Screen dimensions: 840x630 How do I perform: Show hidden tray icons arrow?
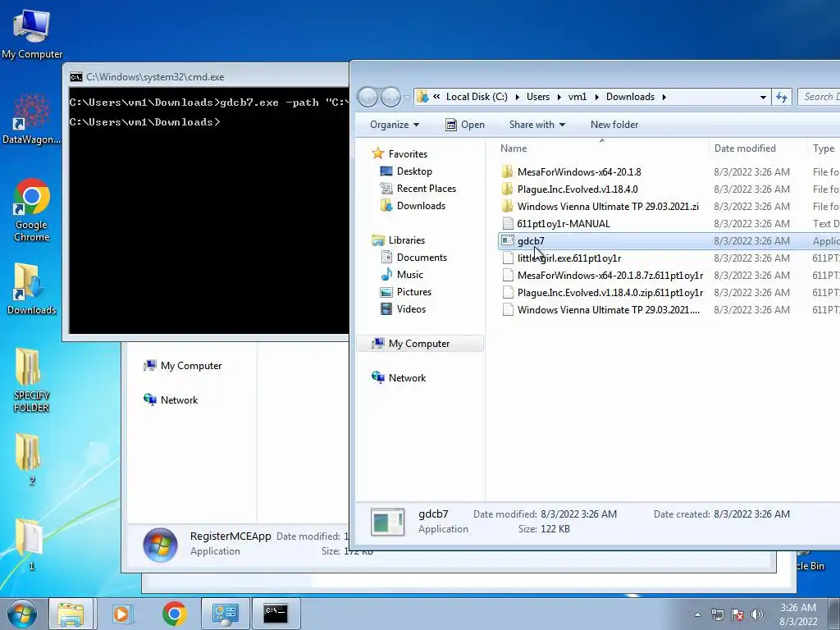pos(697,614)
